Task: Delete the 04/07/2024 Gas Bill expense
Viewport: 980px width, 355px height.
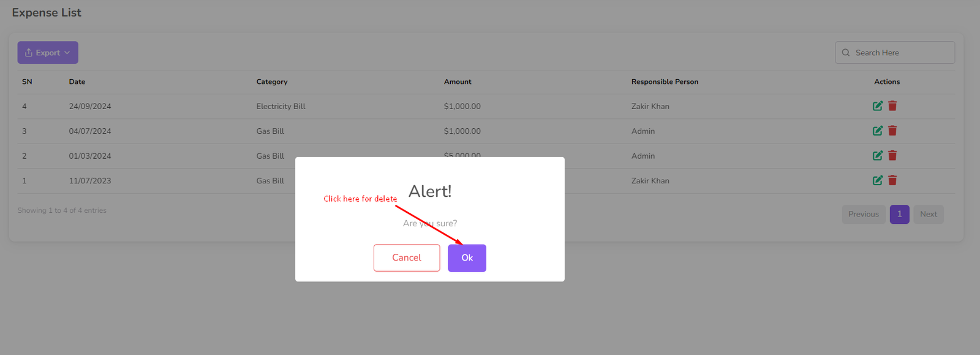Action: (892, 131)
